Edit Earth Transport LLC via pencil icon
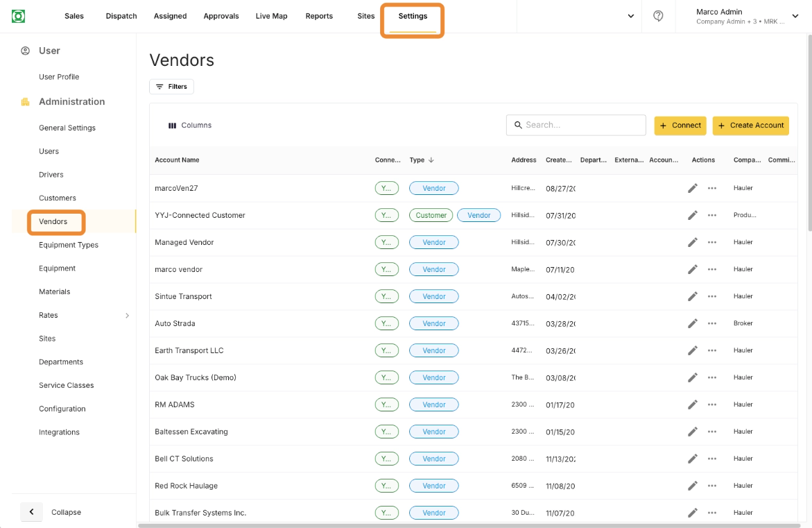 [x=692, y=350]
